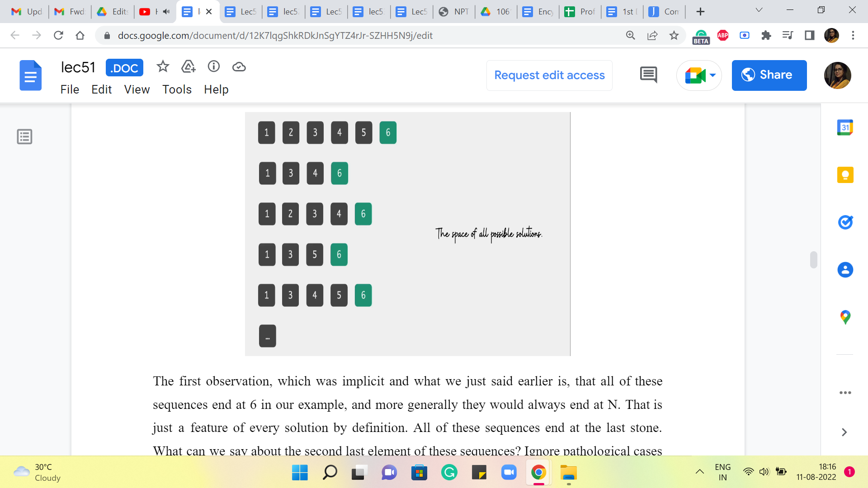Image resolution: width=868 pixels, height=488 pixels.
Task: Open Google Maps side panel
Action: click(845, 317)
